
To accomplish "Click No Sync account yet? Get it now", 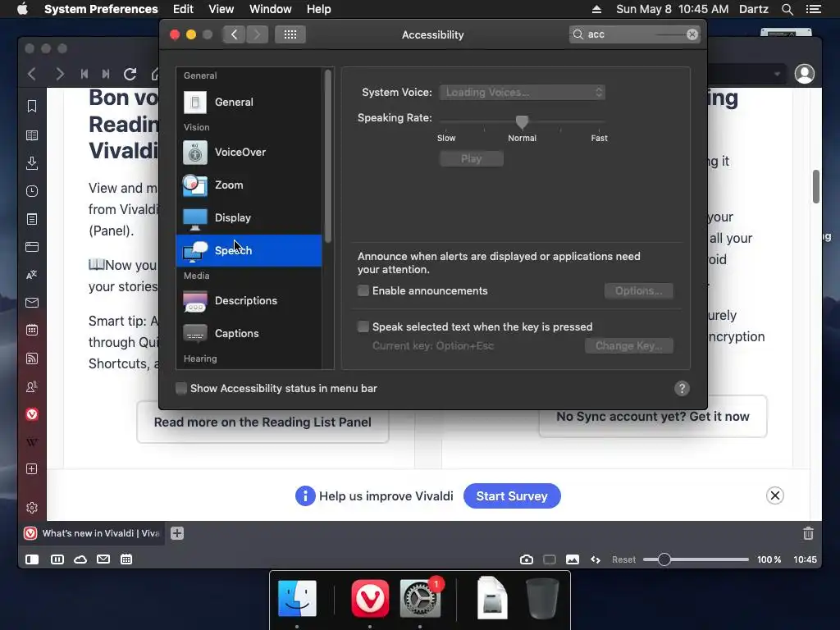I will point(652,417).
